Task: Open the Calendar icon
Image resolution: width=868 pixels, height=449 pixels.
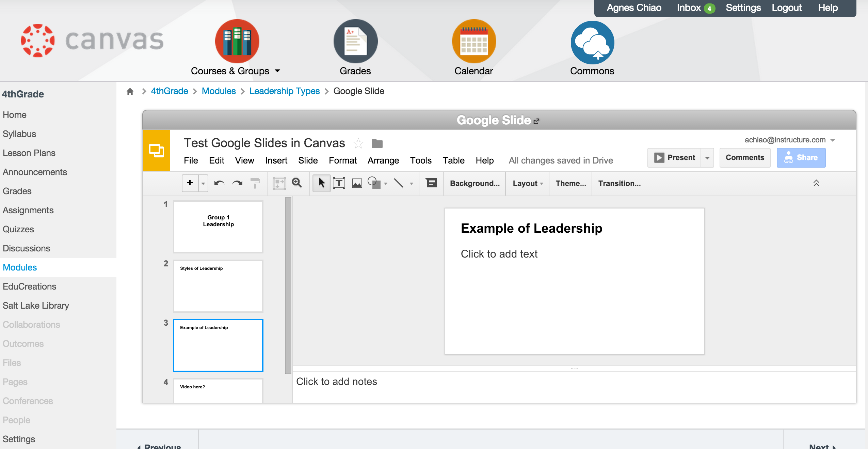Action: pos(474,41)
